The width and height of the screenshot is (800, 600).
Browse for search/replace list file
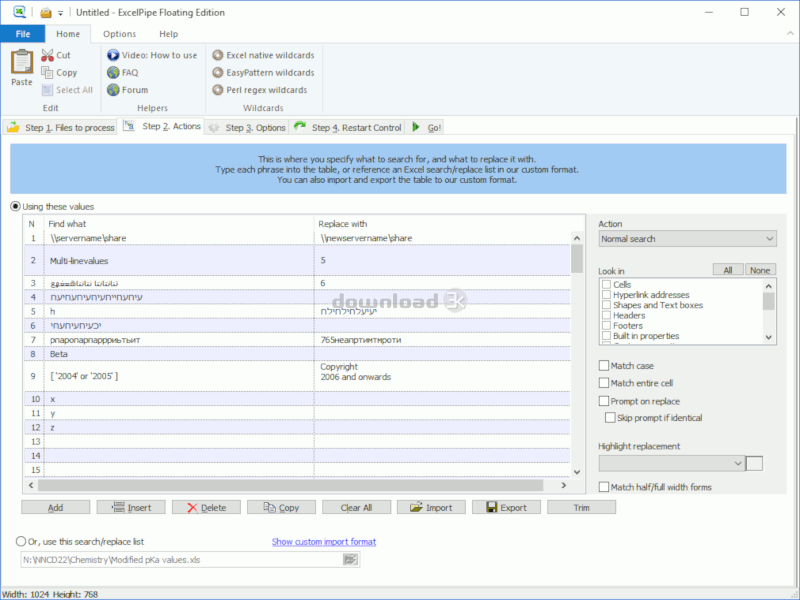[350, 560]
